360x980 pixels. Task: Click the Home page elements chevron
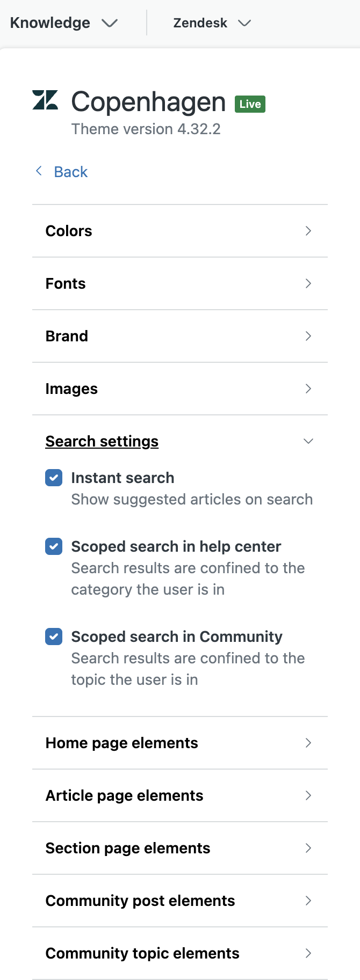click(308, 743)
